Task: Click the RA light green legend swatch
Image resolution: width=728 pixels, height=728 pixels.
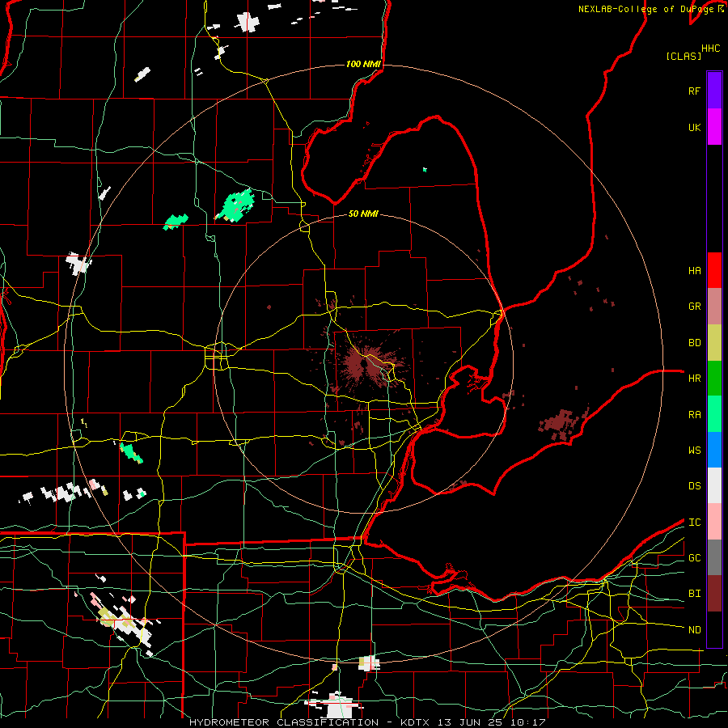Action: click(714, 414)
